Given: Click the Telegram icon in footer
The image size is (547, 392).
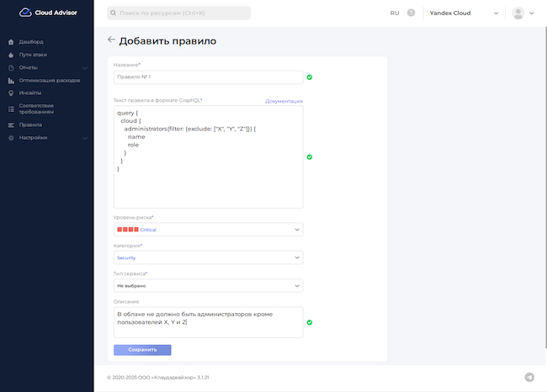Looking at the screenshot, I should pyautogui.click(x=529, y=378).
